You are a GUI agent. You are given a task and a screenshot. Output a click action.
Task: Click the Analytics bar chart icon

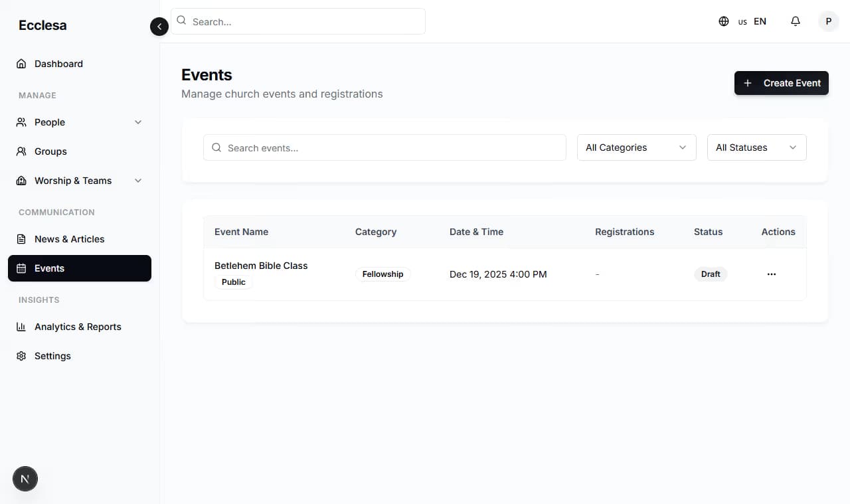21,327
